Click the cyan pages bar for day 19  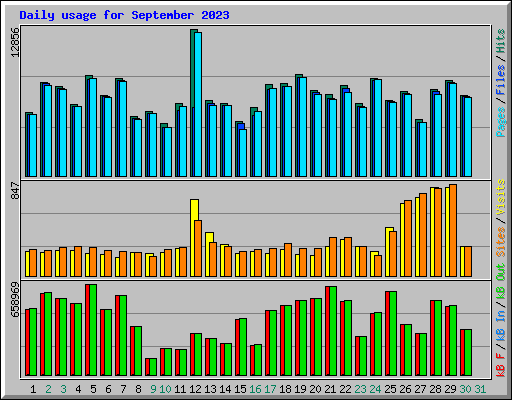pos(303,127)
